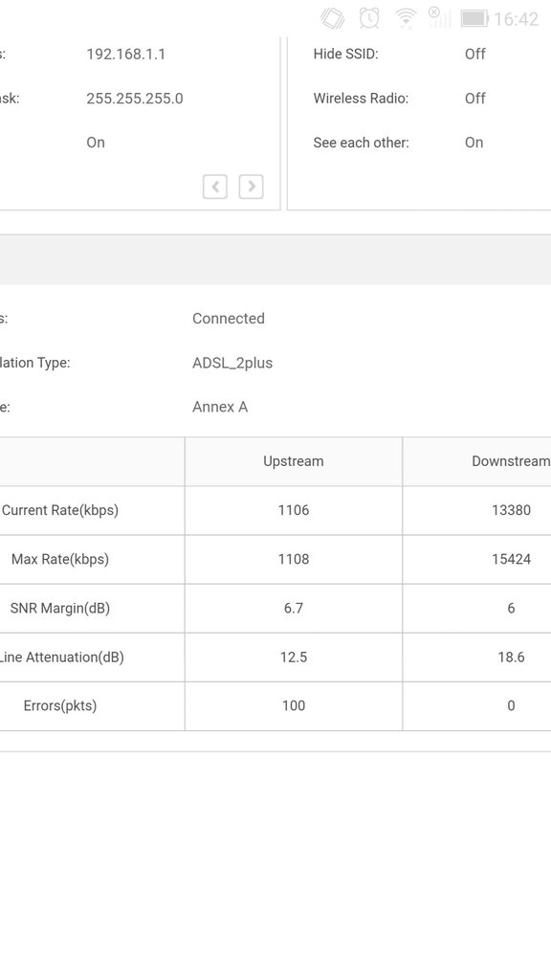Select the Upstream column header
The image size is (551, 980).
click(x=294, y=461)
